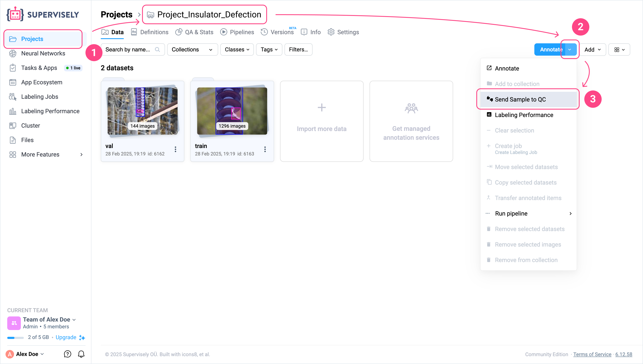The height and width of the screenshot is (364, 643).
Task: Expand the Annotate button dropdown arrow
Action: click(570, 49)
